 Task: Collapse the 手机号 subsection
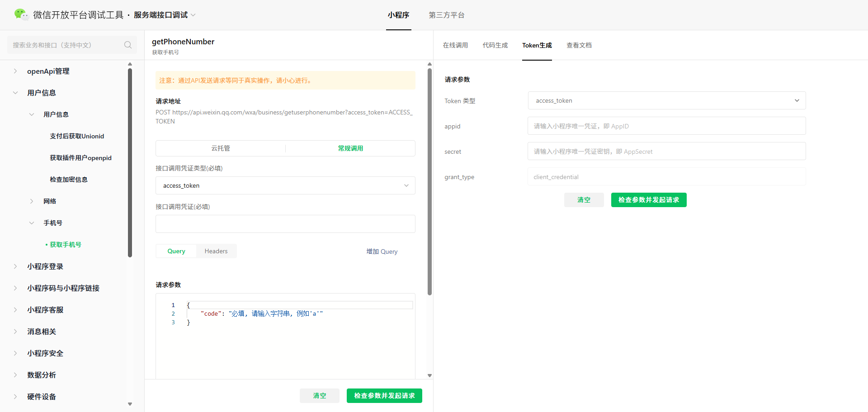point(32,223)
